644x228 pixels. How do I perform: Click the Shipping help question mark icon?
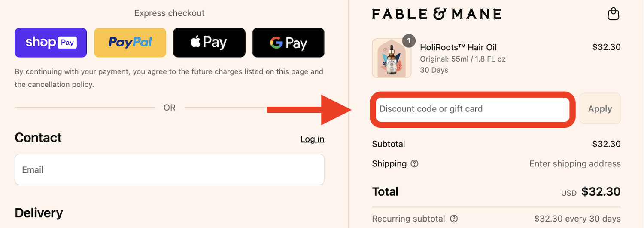point(414,164)
